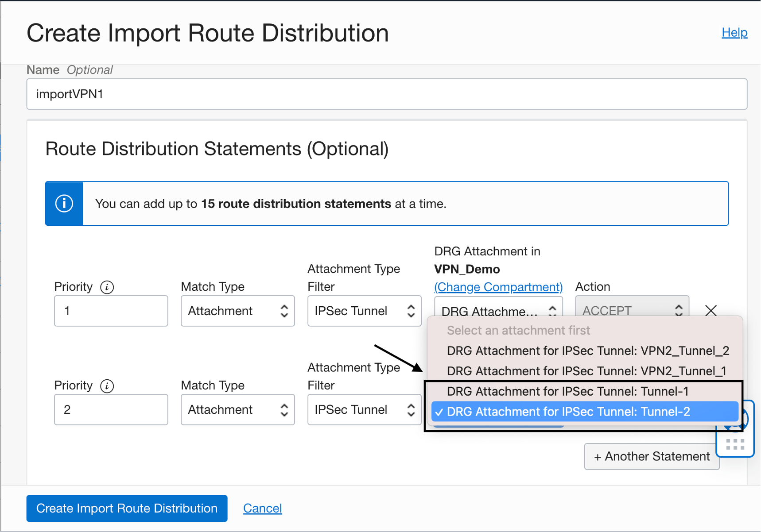Viewport: 761px width, 532px height.
Task: Click the Name field containing importVPN1
Action: point(386,94)
